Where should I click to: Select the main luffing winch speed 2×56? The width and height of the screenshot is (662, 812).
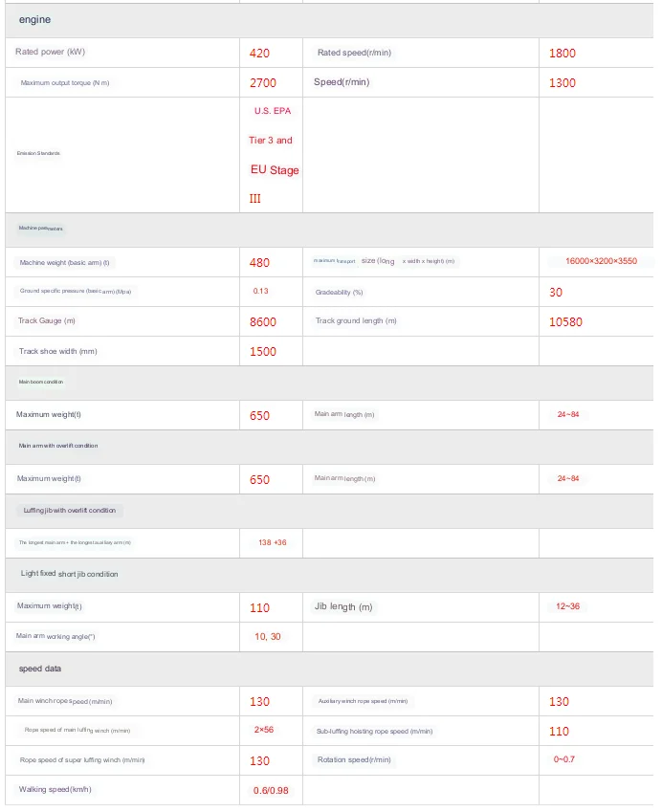[x=264, y=730]
